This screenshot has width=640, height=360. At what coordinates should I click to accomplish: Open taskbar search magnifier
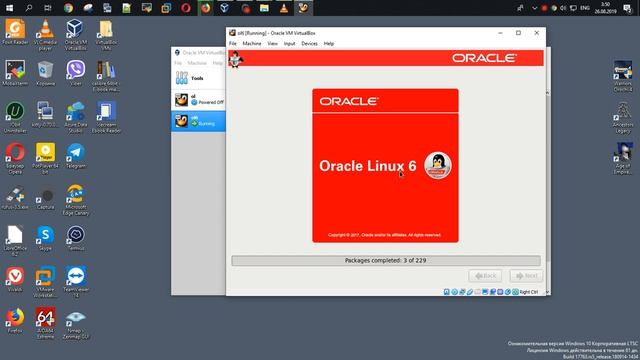click(x=29, y=8)
